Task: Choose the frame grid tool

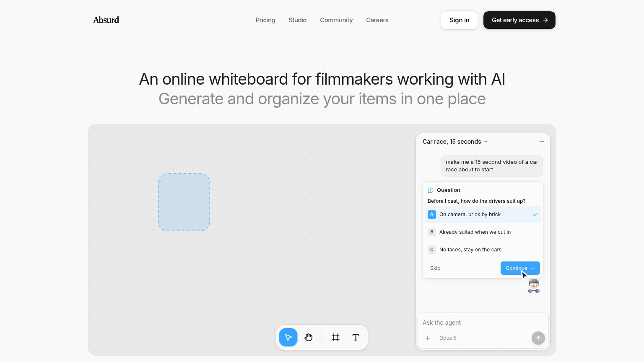Action: [x=335, y=337]
